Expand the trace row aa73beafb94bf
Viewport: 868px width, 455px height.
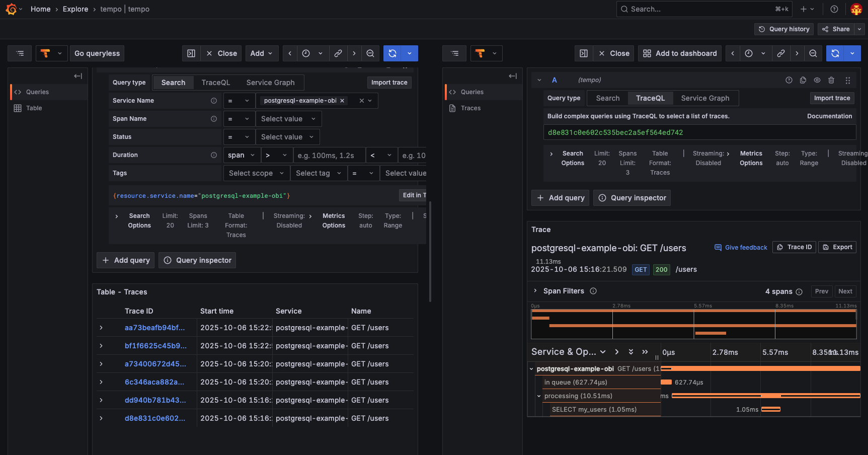coord(102,328)
